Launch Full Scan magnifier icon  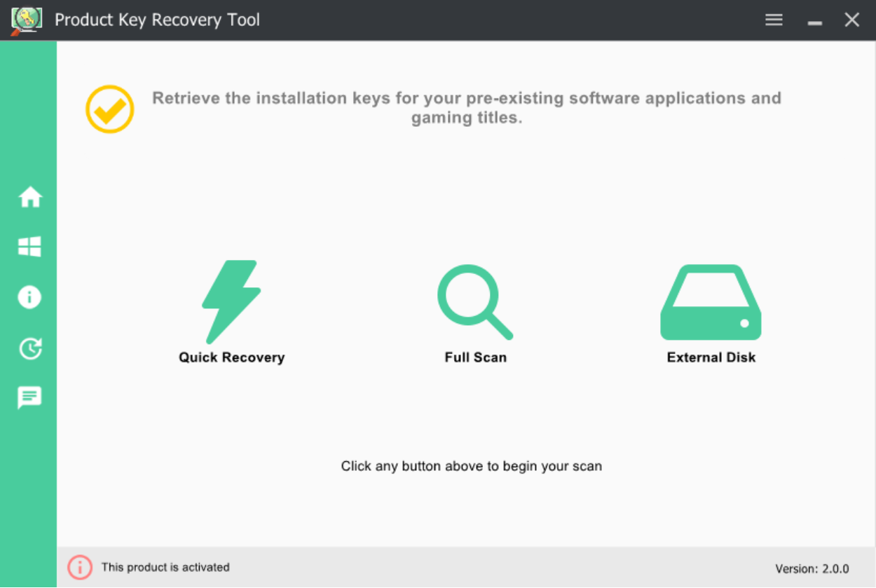coord(475,302)
